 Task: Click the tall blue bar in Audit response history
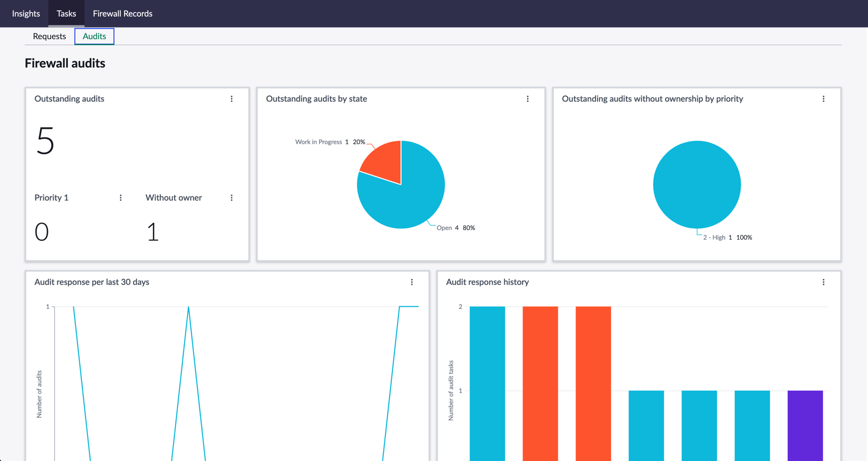(x=487, y=383)
